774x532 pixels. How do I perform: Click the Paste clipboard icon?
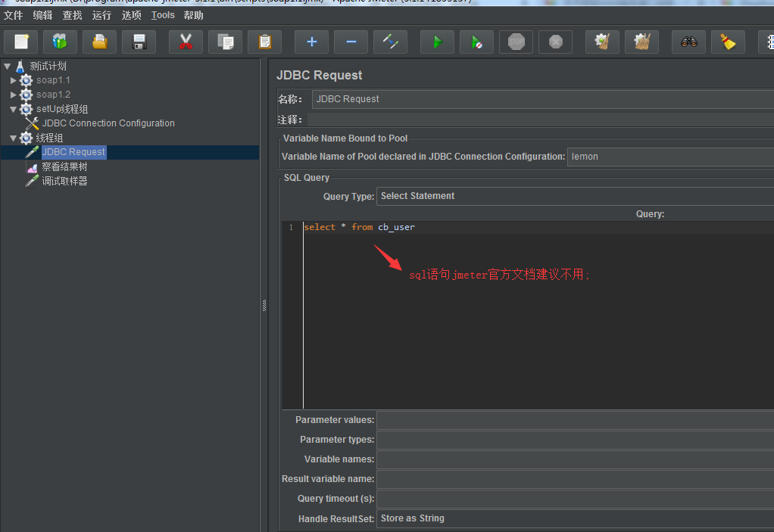pyautogui.click(x=264, y=42)
